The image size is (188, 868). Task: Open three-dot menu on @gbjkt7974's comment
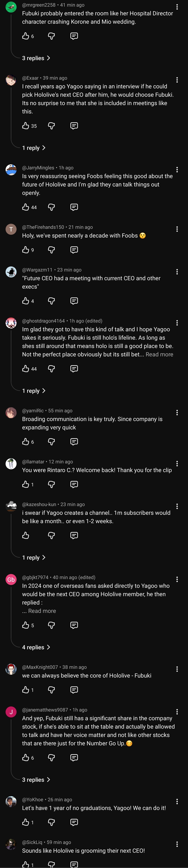click(177, 579)
